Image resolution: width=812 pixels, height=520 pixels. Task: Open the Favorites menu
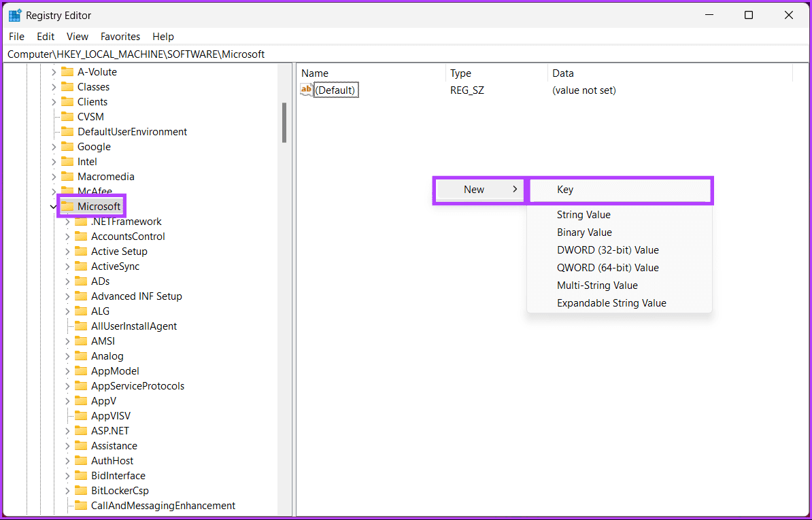(120, 37)
